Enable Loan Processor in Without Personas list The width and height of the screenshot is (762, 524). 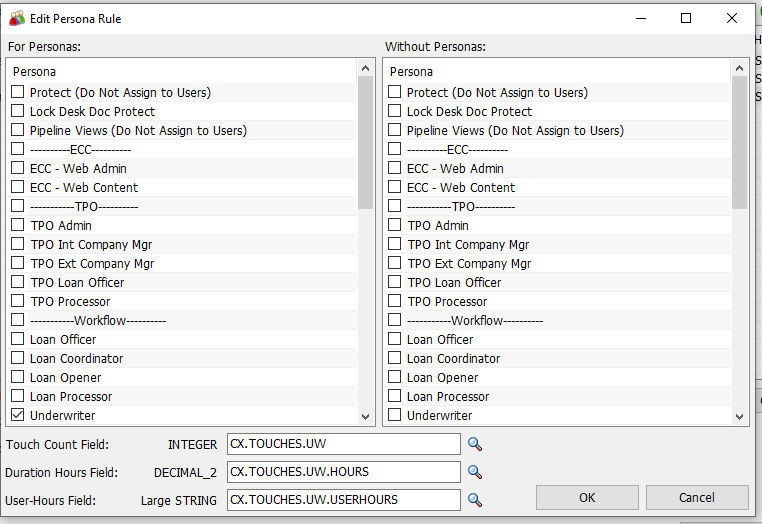point(395,396)
